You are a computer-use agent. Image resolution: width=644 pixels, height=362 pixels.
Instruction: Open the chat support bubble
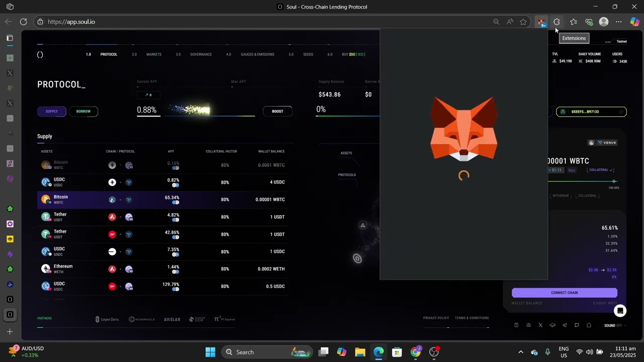(620, 311)
